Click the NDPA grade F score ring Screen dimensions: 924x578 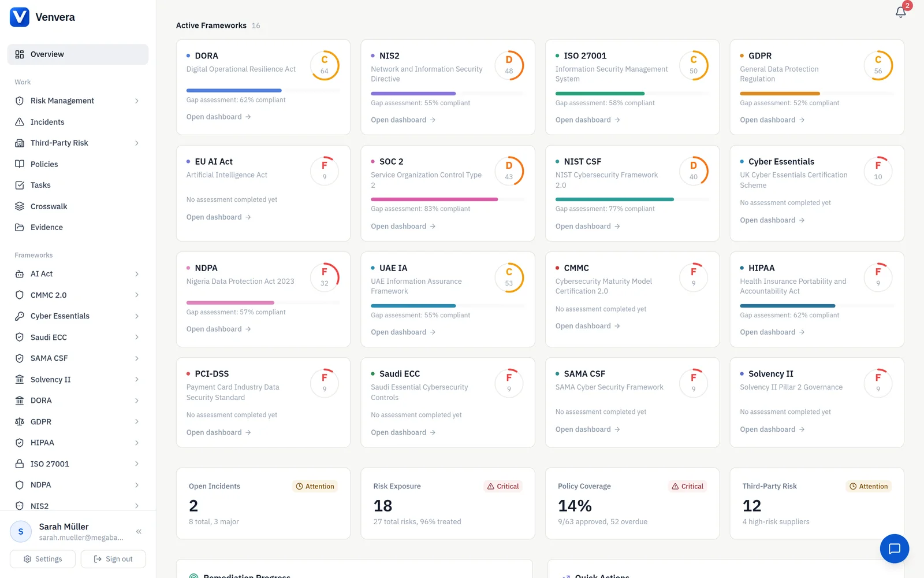pyautogui.click(x=325, y=277)
